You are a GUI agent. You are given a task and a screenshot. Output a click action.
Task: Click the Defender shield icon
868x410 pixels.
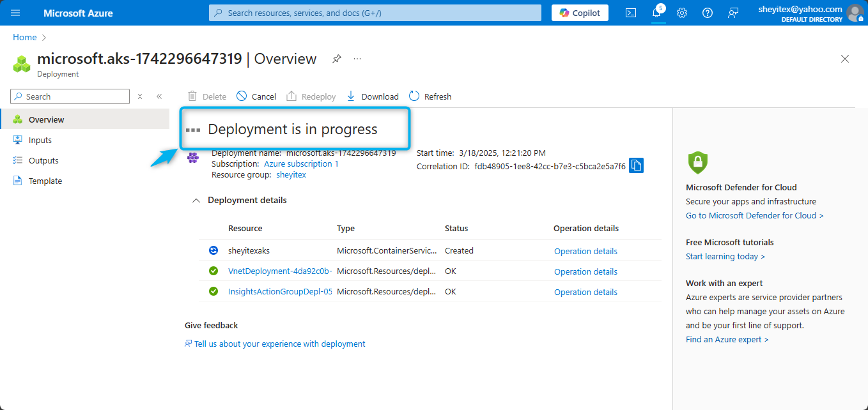697,163
